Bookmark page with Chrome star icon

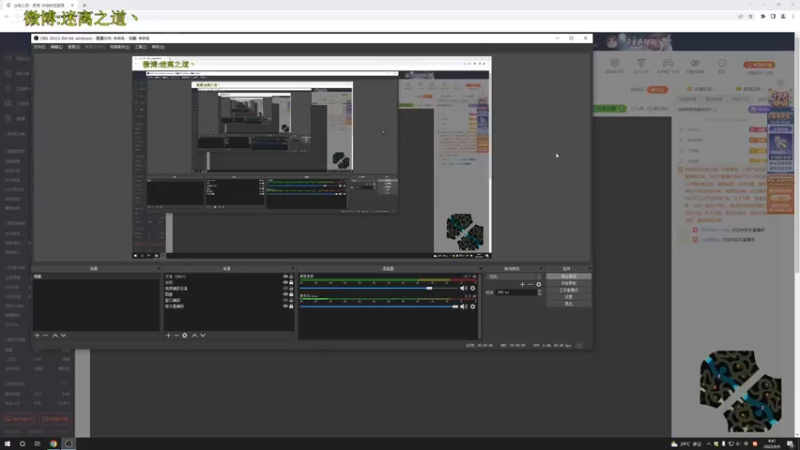pyautogui.click(x=751, y=16)
